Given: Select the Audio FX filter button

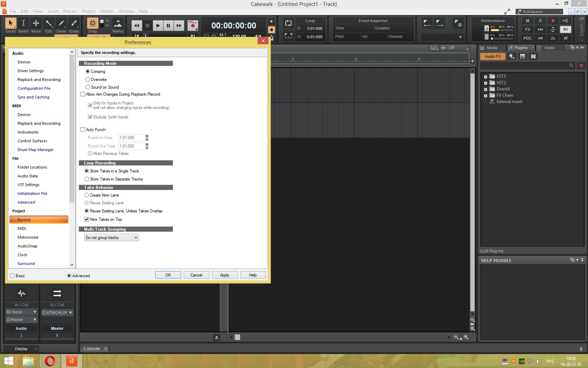Looking at the screenshot, I should [x=493, y=56].
